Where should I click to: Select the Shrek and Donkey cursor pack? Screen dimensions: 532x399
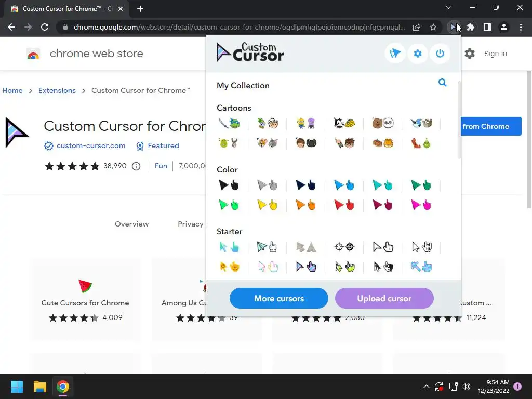coord(229,143)
